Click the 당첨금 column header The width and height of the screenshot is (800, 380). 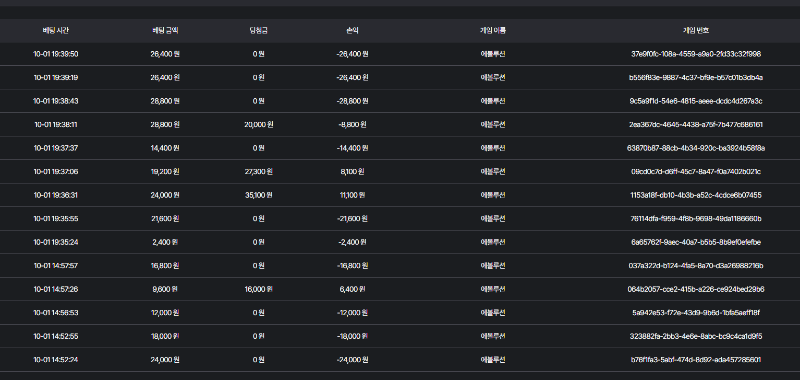click(x=259, y=31)
